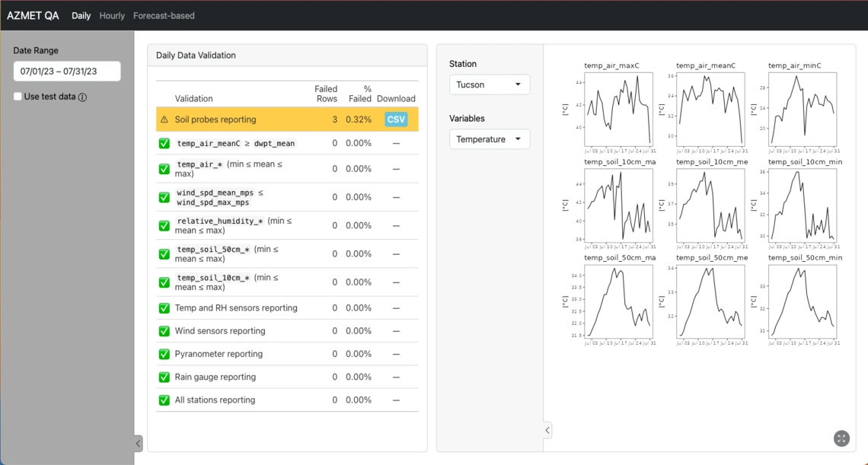This screenshot has height=465, width=868.
Task: Click the Rain gauge reporting label
Action: [215, 377]
